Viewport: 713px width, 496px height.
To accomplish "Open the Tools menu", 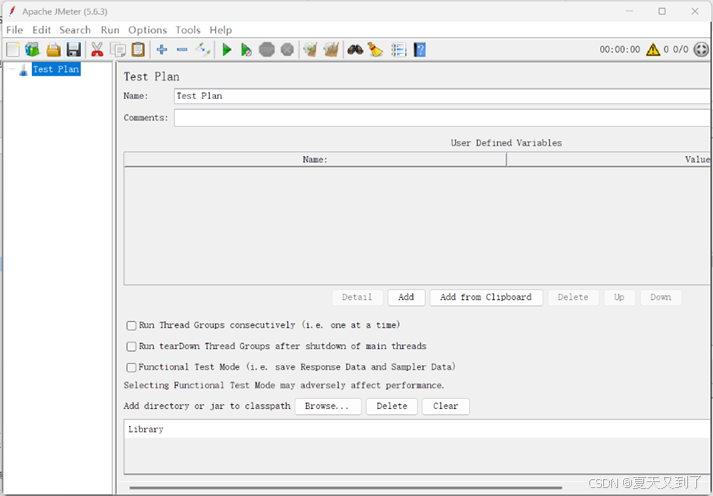I will 188,30.
